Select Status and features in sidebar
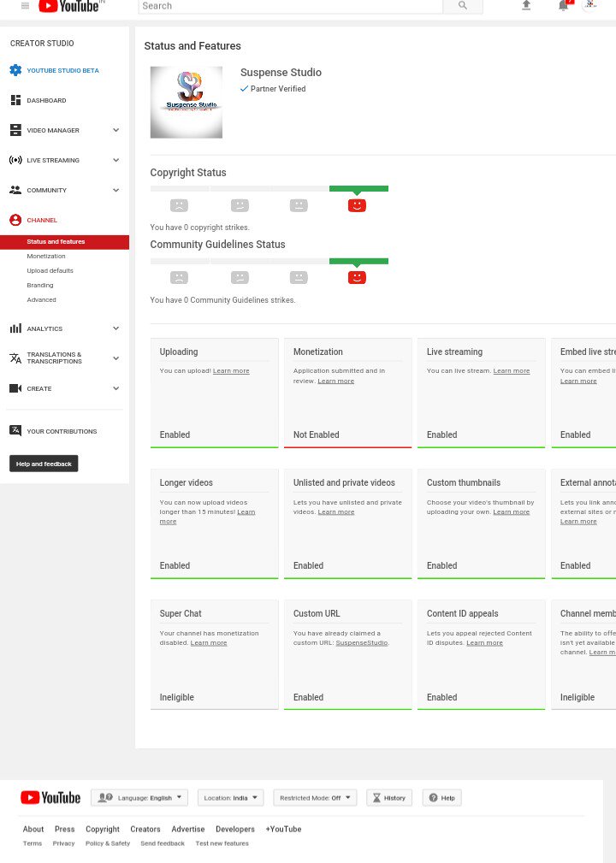This screenshot has width=616, height=863. pos(64,241)
